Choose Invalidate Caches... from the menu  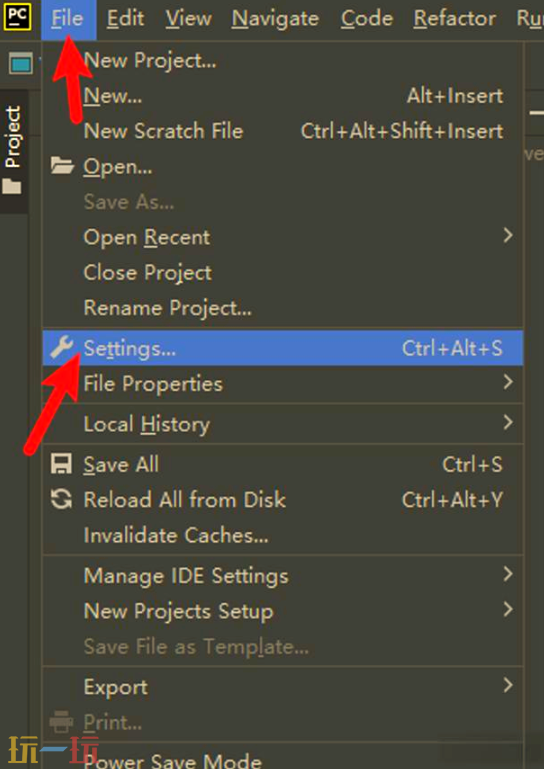pos(283,535)
